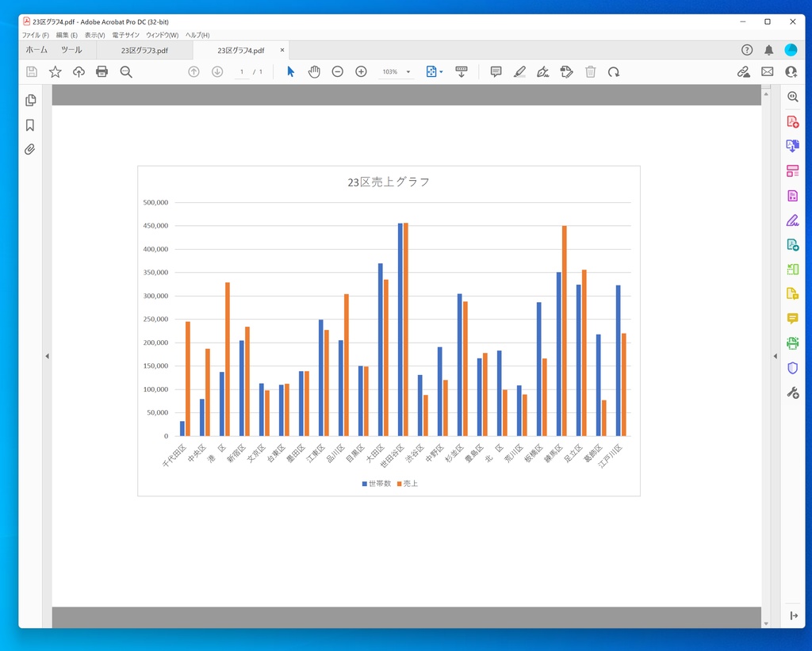Open the account profile avatar
The image size is (812, 651).
point(791,50)
